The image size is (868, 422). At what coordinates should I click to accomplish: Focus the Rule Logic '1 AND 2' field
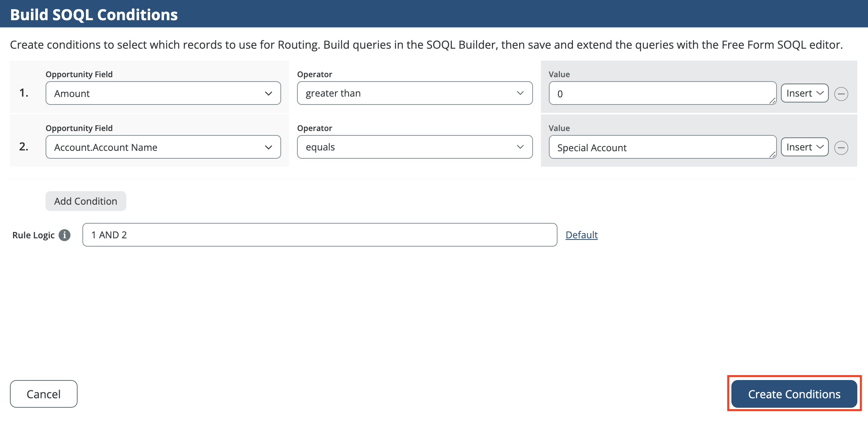click(320, 235)
